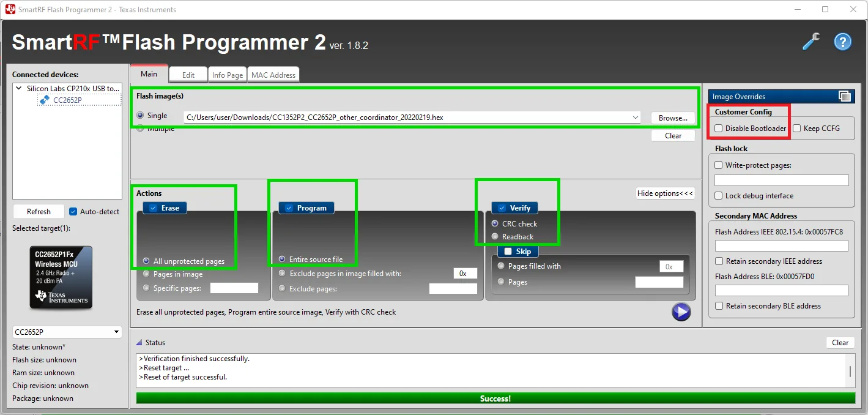
Task: Click the CC2652P1Fx chip image
Action: [61, 277]
